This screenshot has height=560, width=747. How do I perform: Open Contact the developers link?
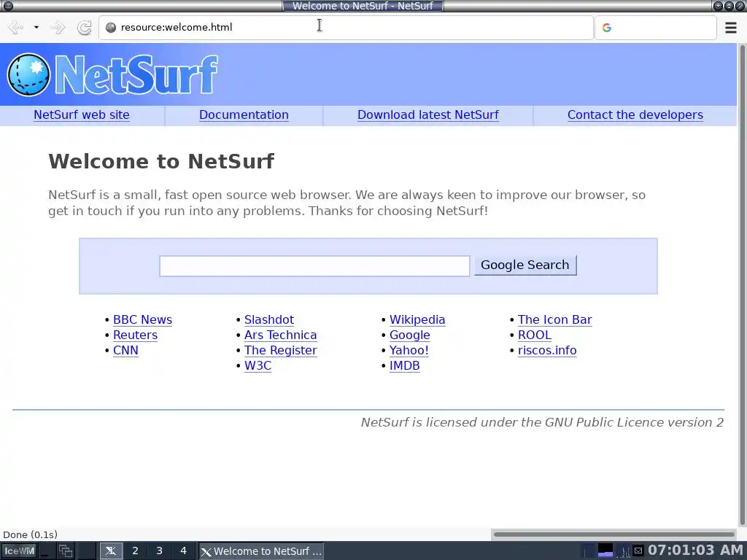tap(635, 115)
